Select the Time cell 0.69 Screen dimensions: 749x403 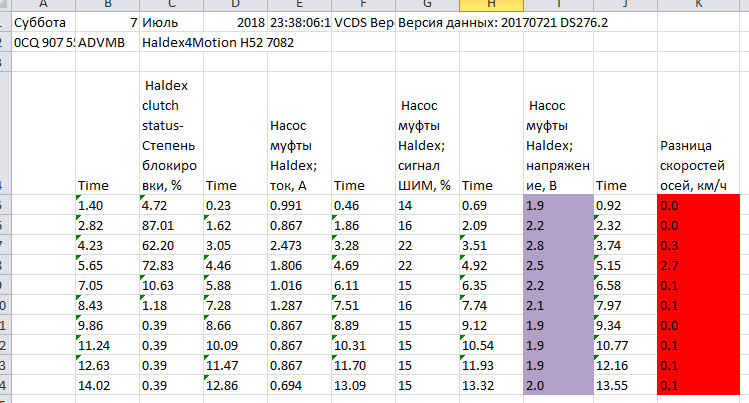(492, 205)
